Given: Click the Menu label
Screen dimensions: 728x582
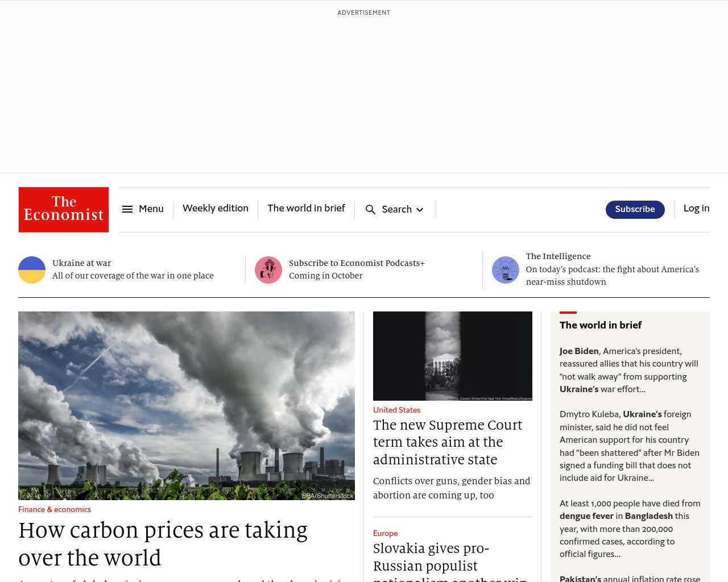Looking at the screenshot, I should [151, 209].
